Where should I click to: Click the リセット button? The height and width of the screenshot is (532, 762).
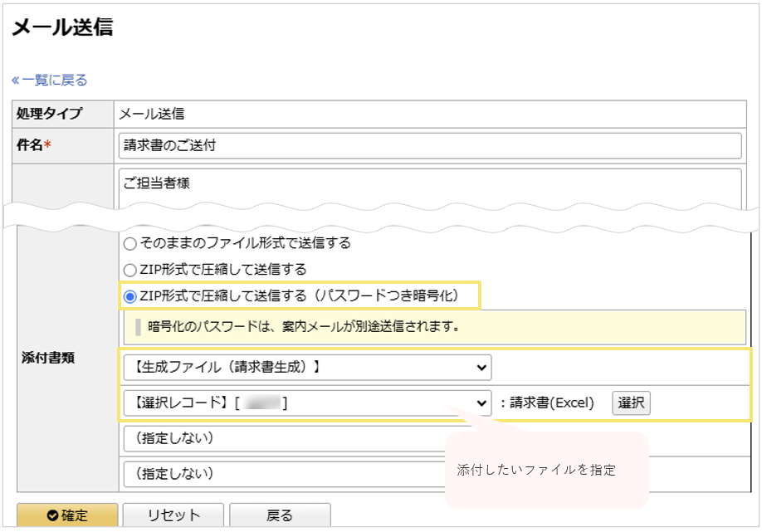pyautogui.click(x=173, y=515)
